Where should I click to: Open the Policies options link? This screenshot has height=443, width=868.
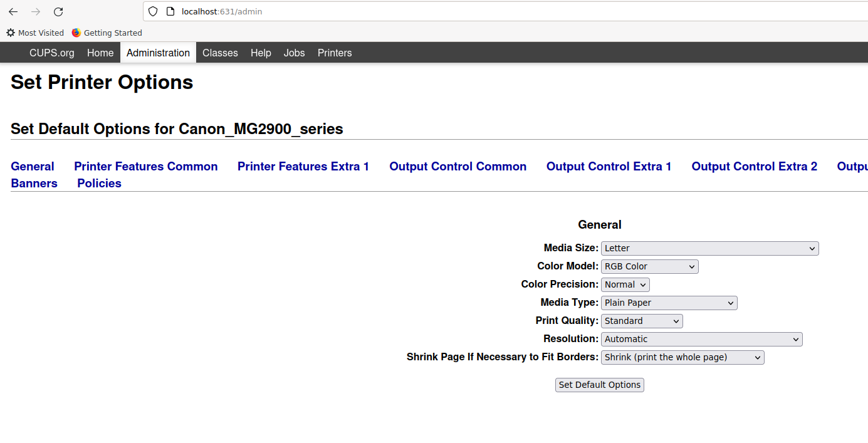coord(99,183)
